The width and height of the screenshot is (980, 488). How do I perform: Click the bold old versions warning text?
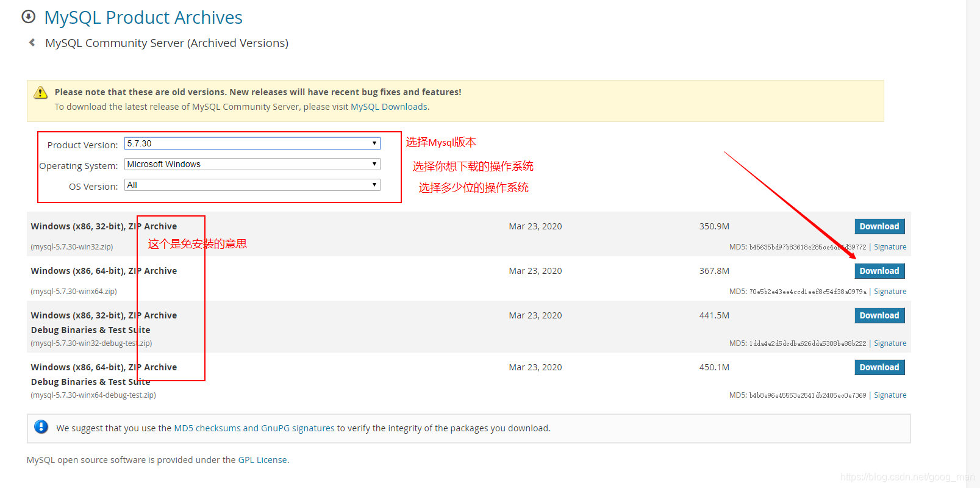[258, 92]
